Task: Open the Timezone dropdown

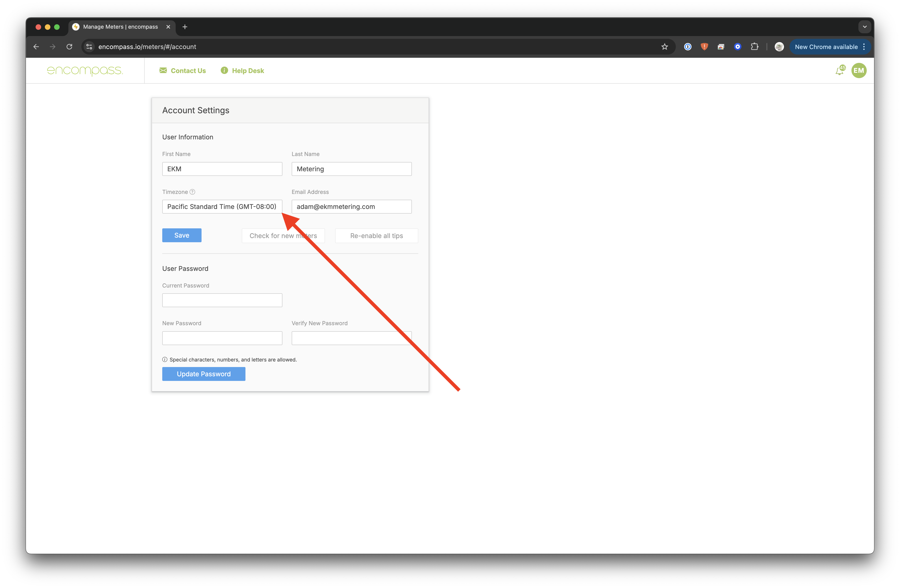Action: (x=222, y=206)
